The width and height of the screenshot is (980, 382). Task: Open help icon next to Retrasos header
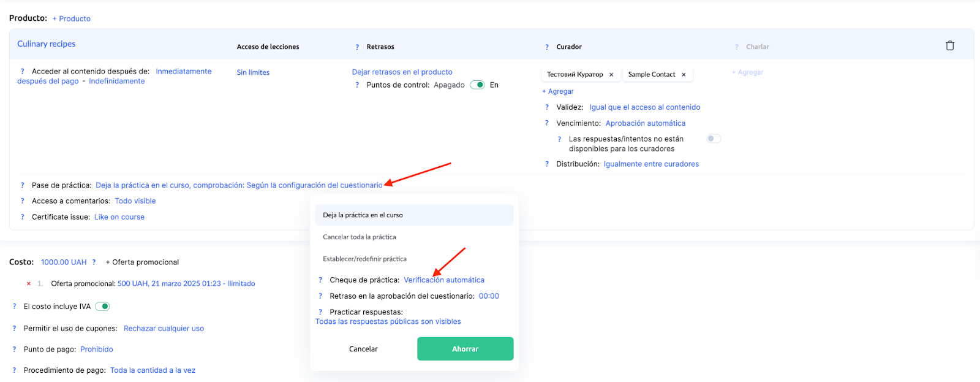point(357,47)
